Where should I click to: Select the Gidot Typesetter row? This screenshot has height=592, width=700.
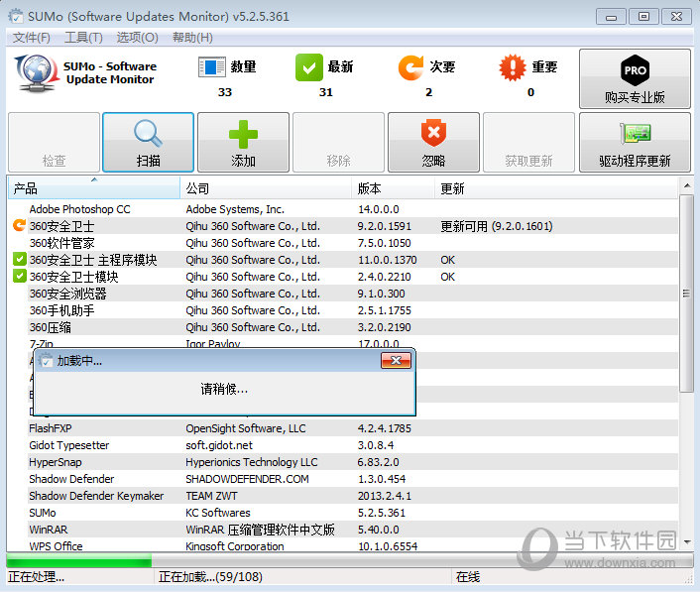(342, 445)
